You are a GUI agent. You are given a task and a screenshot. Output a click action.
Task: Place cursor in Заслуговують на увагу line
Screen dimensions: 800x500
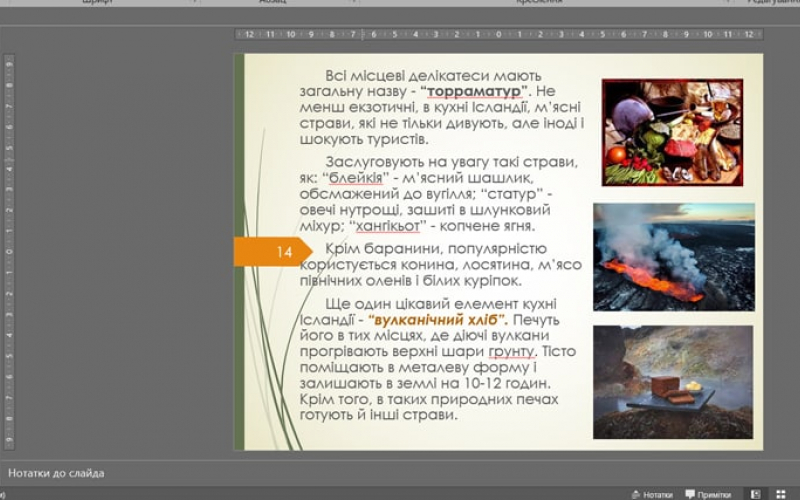coord(452,162)
